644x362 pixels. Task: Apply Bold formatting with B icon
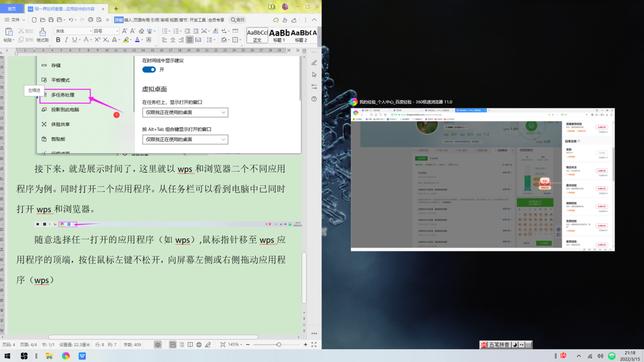(x=58, y=40)
